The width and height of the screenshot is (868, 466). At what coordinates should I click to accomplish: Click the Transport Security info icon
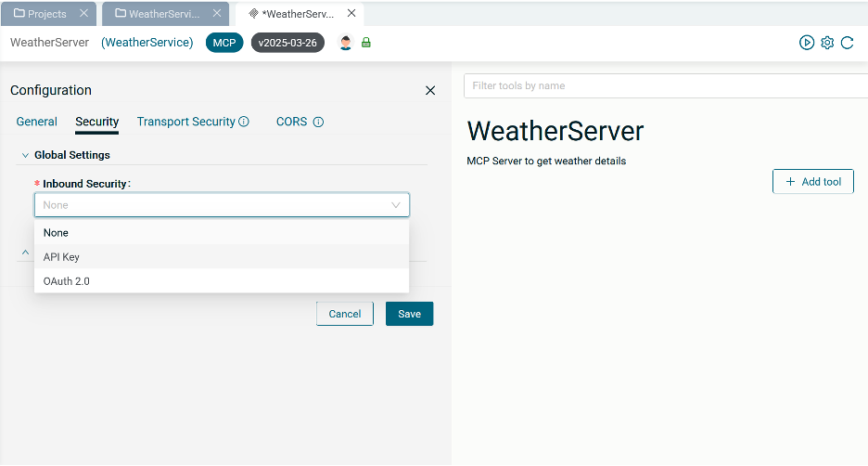click(x=244, y=122)
